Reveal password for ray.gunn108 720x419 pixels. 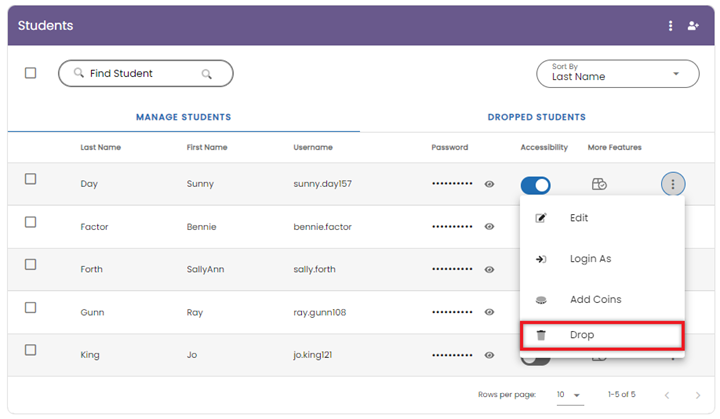(489, 312)
